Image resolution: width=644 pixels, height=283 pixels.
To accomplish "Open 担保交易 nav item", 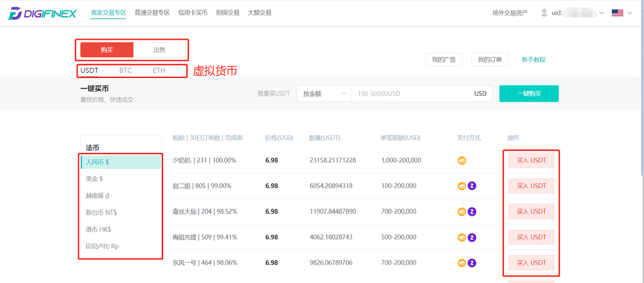I will pos(228,13).
